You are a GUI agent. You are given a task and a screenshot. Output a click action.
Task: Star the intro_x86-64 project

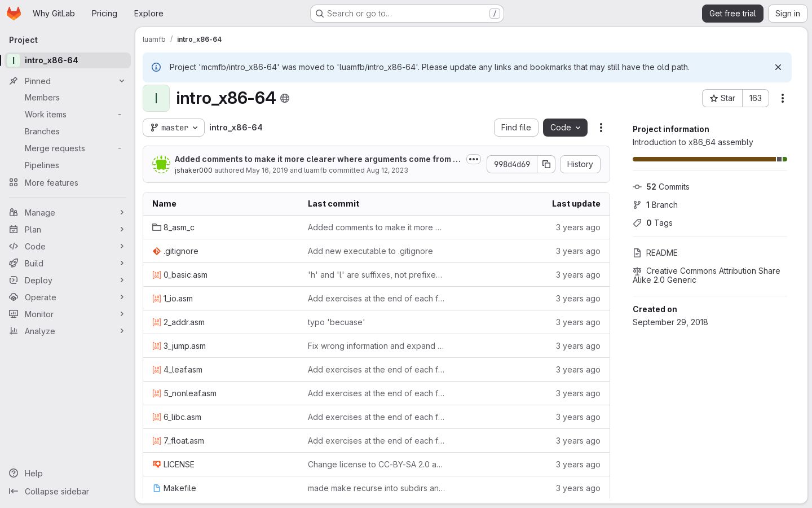coord(722,98)
